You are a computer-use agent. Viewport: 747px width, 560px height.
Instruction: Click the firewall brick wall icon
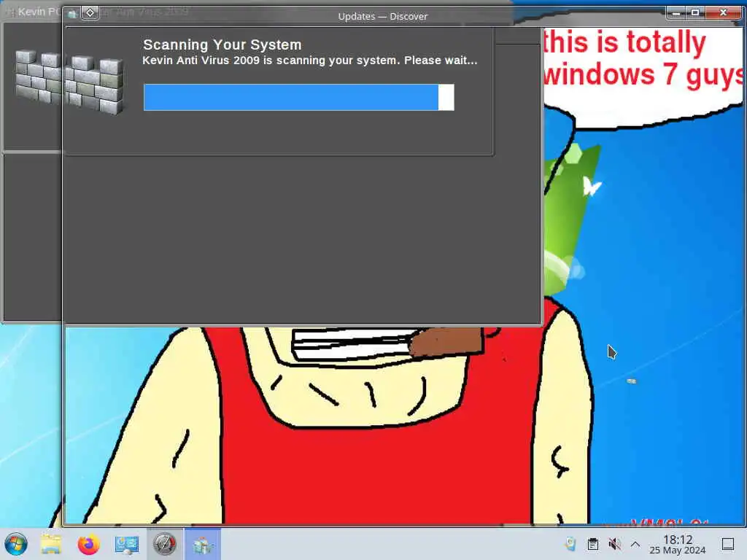(x=69, y=82)
